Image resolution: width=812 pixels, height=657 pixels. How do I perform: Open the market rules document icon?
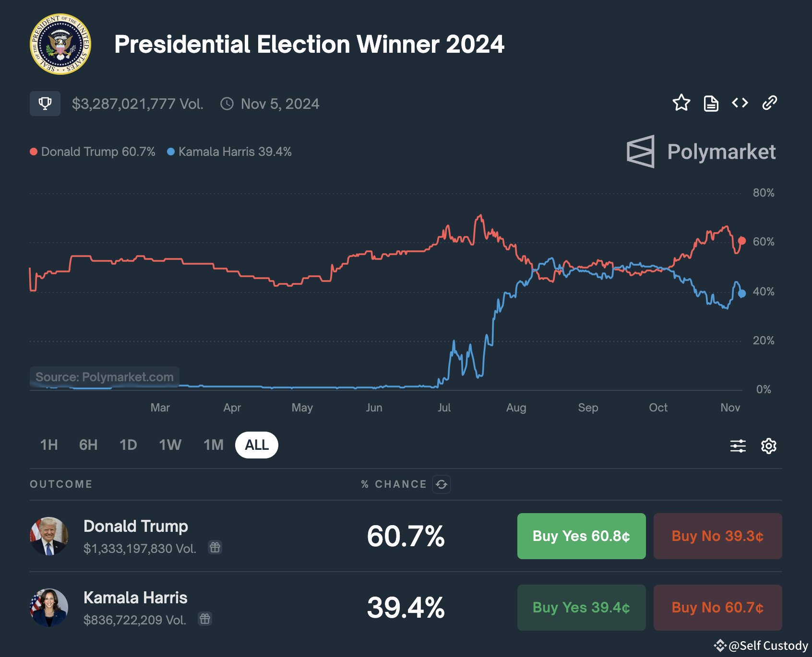(x=711, y=103)
